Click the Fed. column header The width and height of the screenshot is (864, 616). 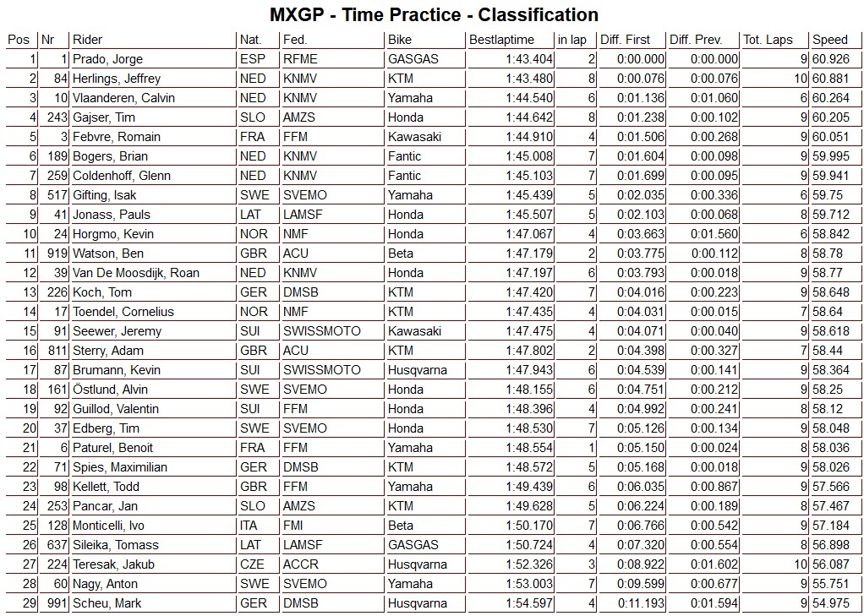pos(296,40)
